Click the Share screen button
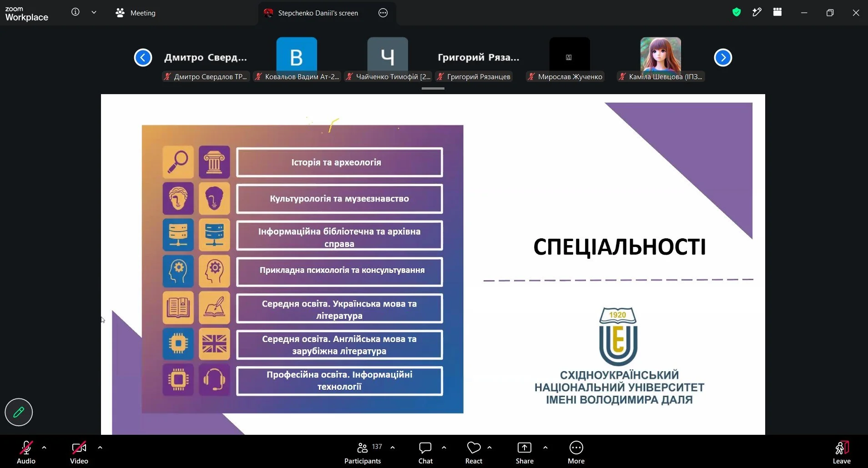Image resolution: width=868 pixels, height=468 pixels. 525,453
